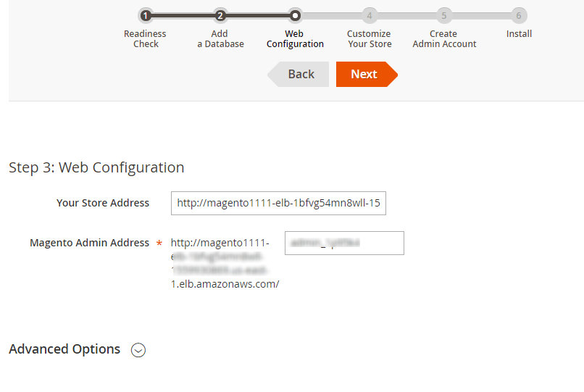Viewport: 584px width, 392px height.
Task: Select the Create Admin Account step label
Action: coord(444,39)
